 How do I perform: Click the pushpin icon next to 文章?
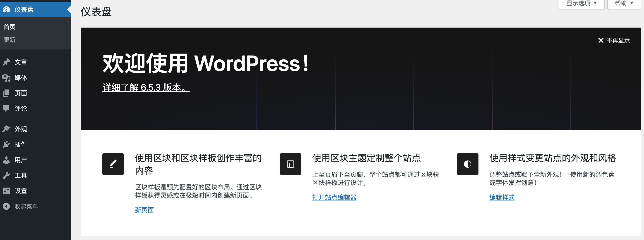(6, 62)
